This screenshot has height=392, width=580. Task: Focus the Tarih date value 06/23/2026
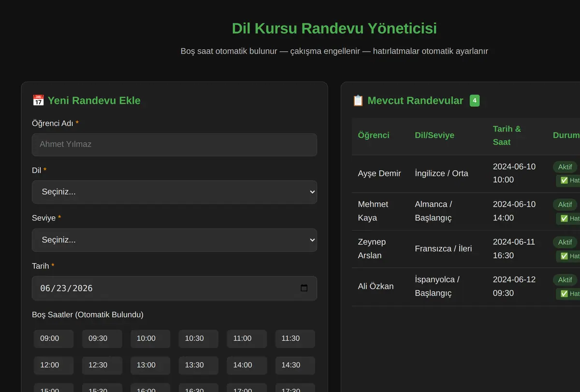coord(66,288)
